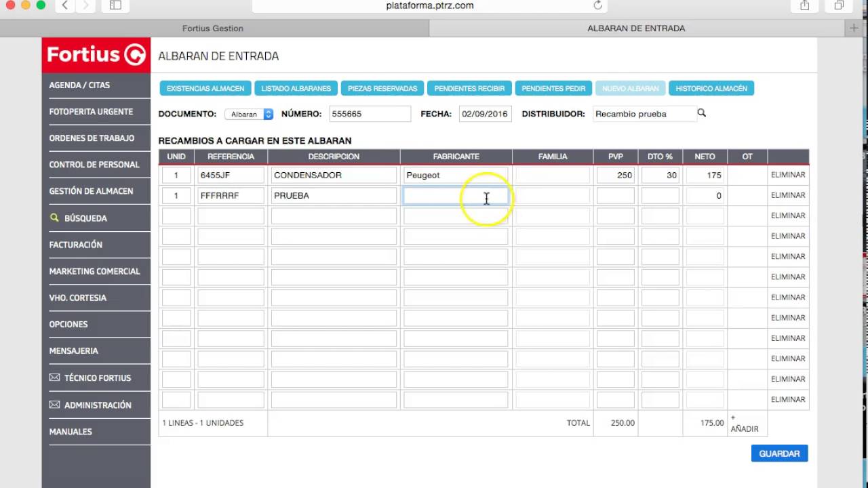This screenshot has height=488, width=868.
Task: Reload page with the refresh icon
Action: 597,5
